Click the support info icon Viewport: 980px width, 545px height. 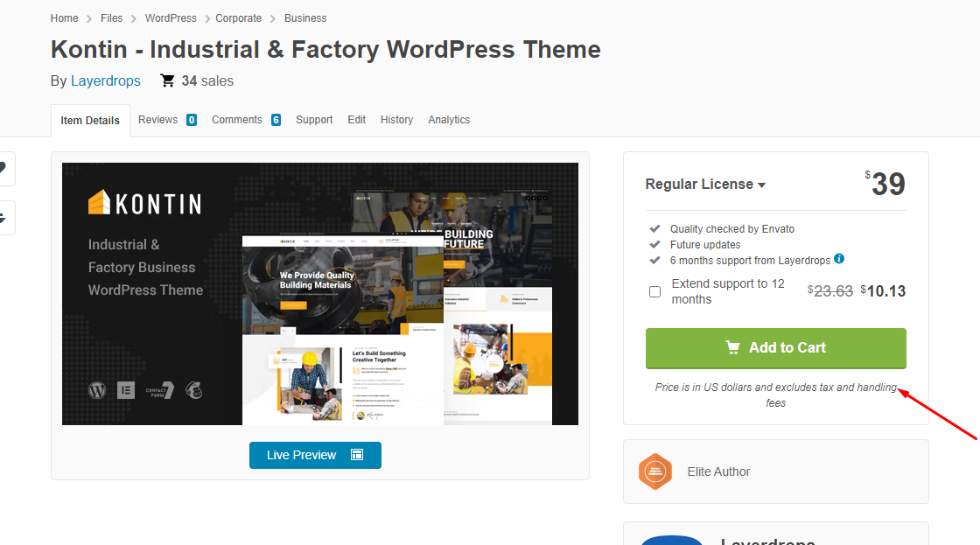pos(839,259)
